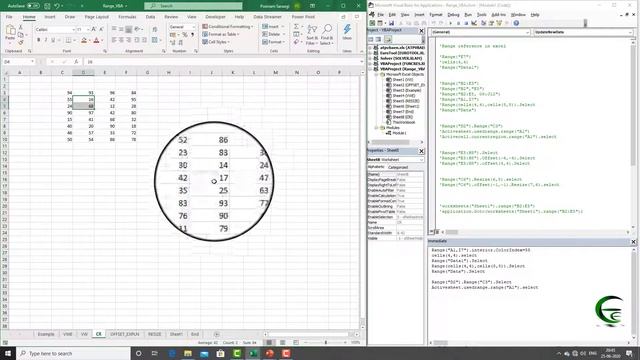Collapse the Microsoft Excel Objects folder node
The width and height of the screenshot is (640, 360).
(377, 75)
